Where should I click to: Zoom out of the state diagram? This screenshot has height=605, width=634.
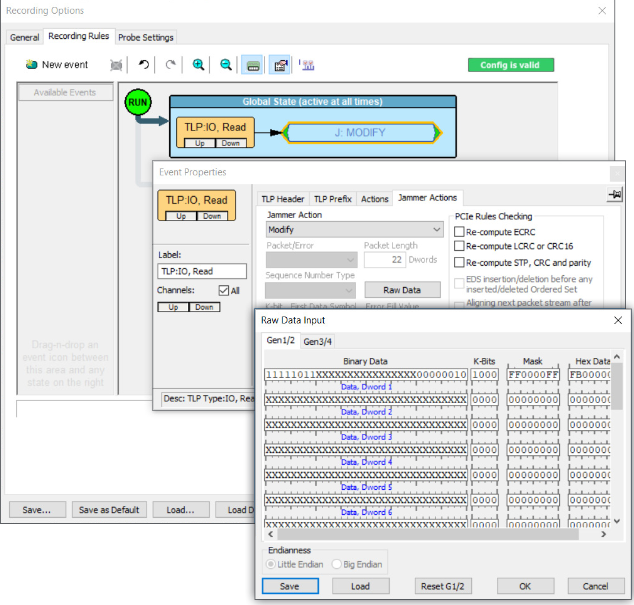coord(226,65)
